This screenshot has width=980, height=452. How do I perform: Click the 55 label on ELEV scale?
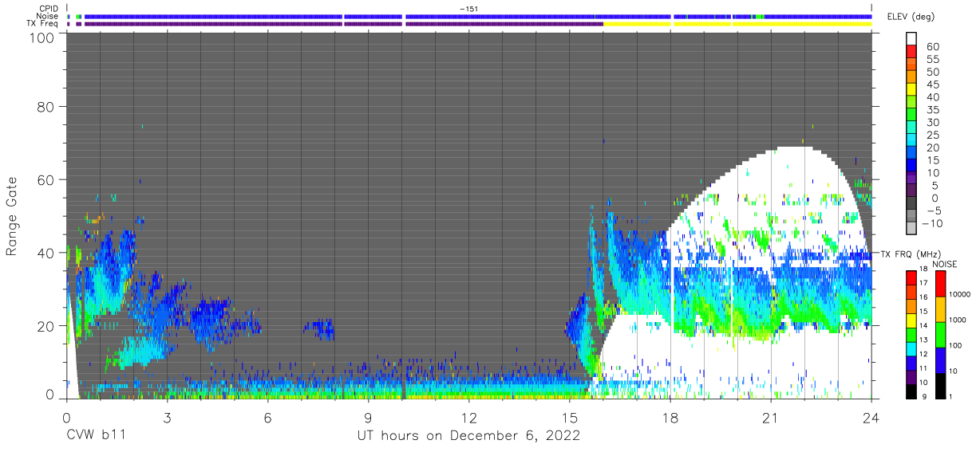(x=932, y=59)
